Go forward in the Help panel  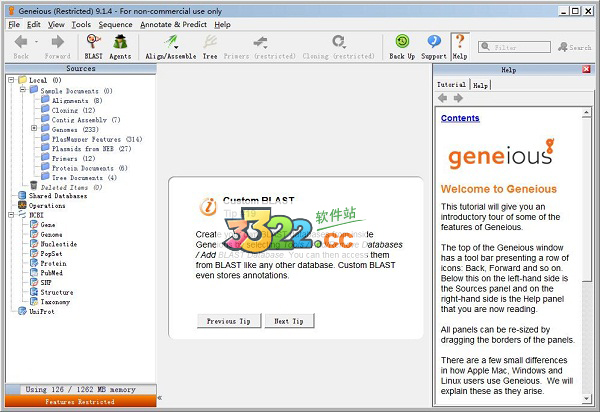[x=458, y=98]
